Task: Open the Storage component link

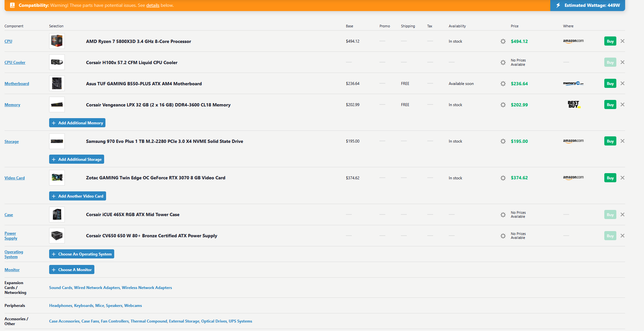Action: 12,142
